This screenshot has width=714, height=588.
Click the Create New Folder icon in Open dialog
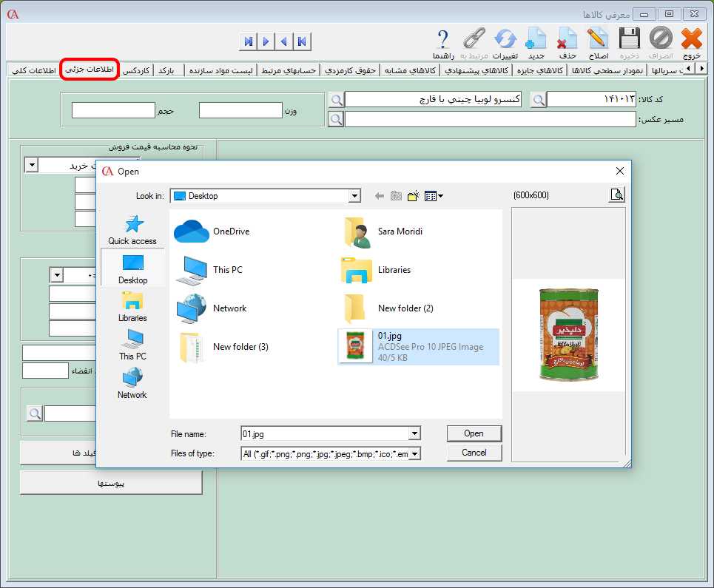pyautogui.click(x=414, y=196)
